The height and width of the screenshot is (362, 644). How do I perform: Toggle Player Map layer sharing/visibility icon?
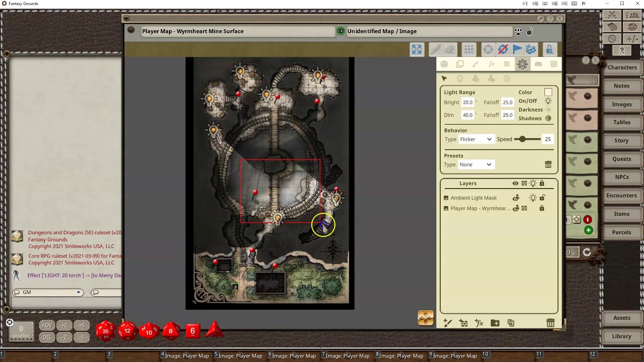516,208
